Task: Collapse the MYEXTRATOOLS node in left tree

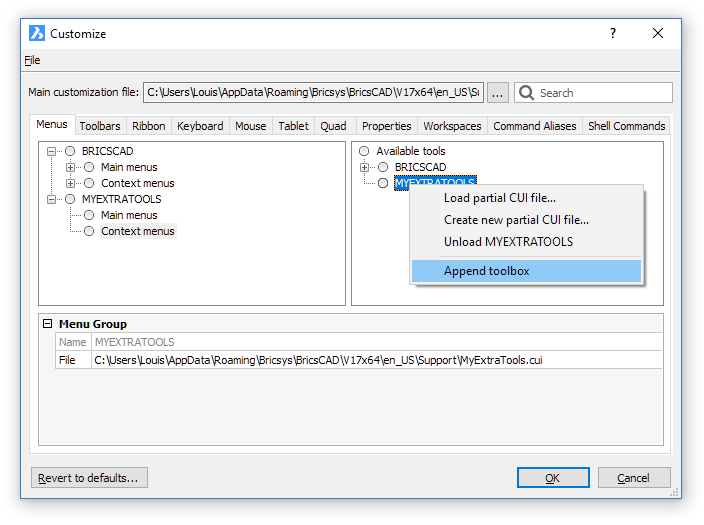Action: pyautogui.click(x=52, y=199)
